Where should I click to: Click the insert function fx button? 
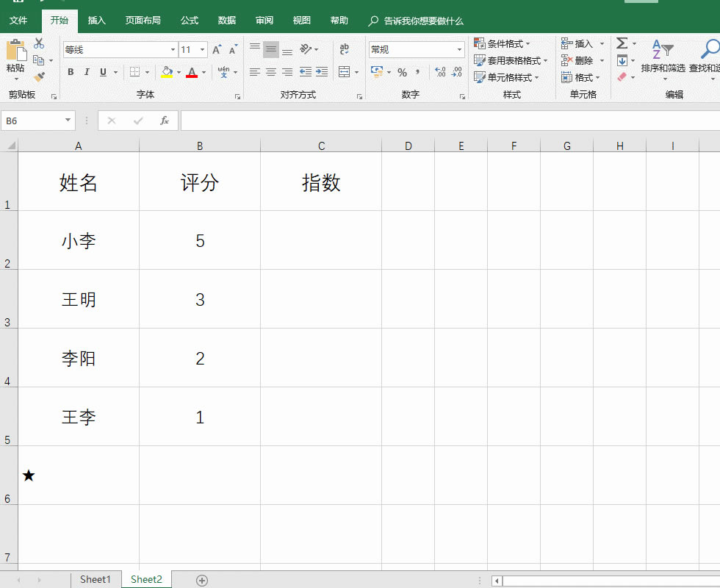(165, 121)
